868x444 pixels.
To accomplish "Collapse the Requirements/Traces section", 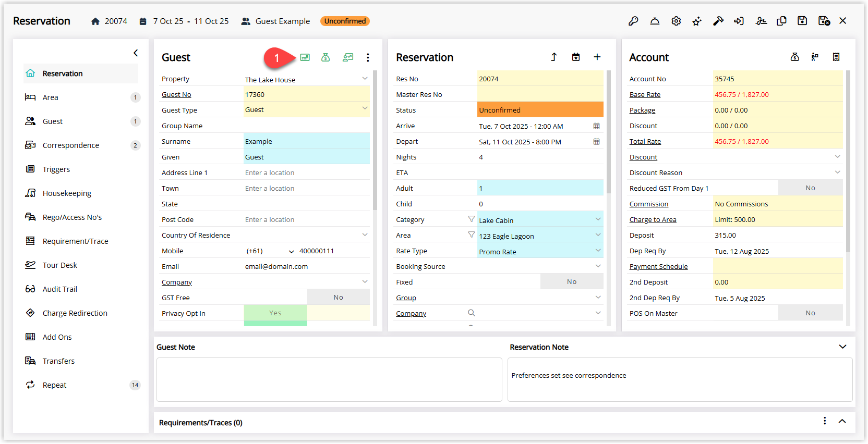I will (x=842, y=421).
